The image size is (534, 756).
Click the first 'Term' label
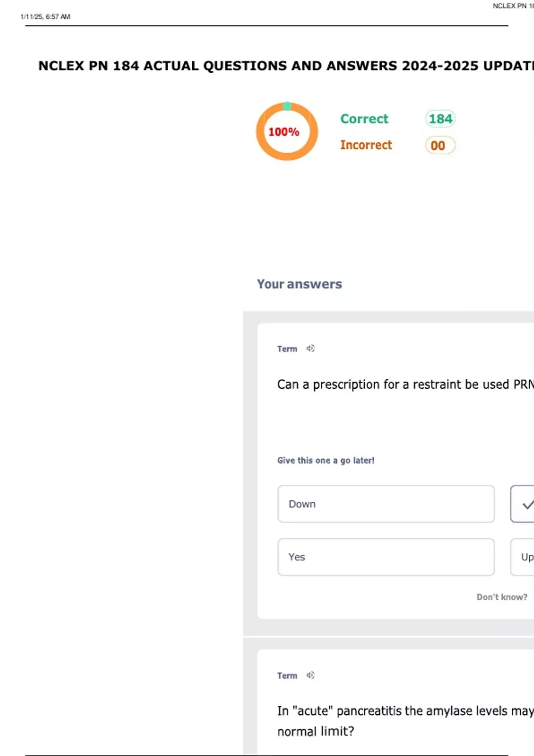tap(287, 349)
